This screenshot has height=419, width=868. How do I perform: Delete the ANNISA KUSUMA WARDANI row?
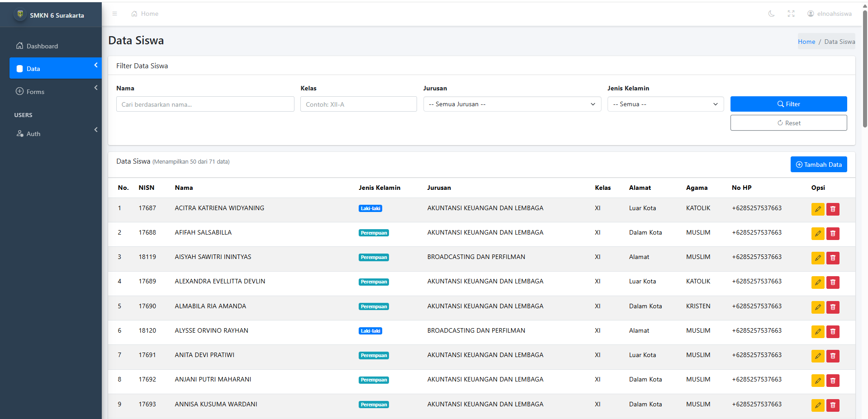(833, 405)
